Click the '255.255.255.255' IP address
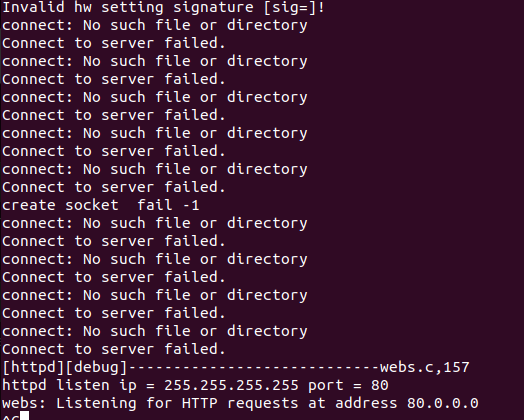 (x=231, y=385)
